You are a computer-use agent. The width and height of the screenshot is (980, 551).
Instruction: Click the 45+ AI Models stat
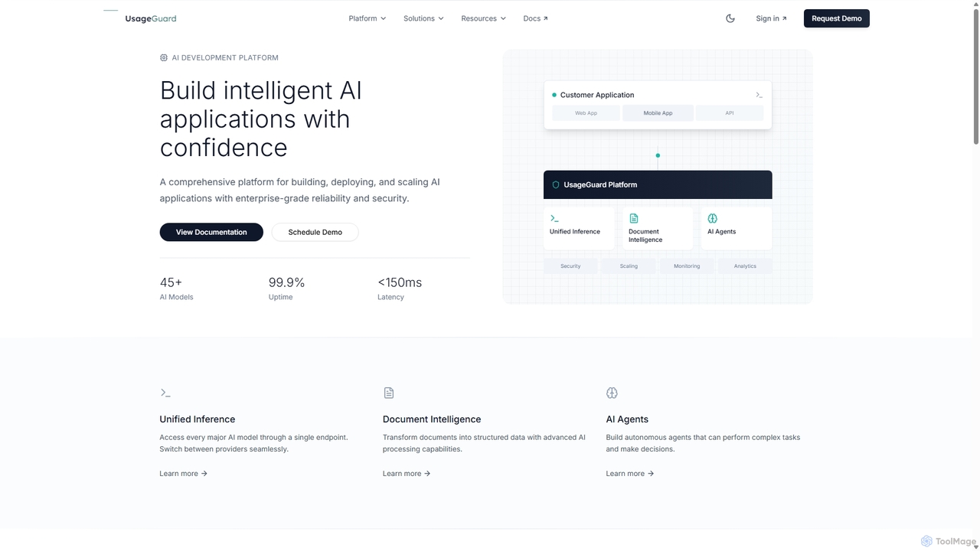pos(177,289)
